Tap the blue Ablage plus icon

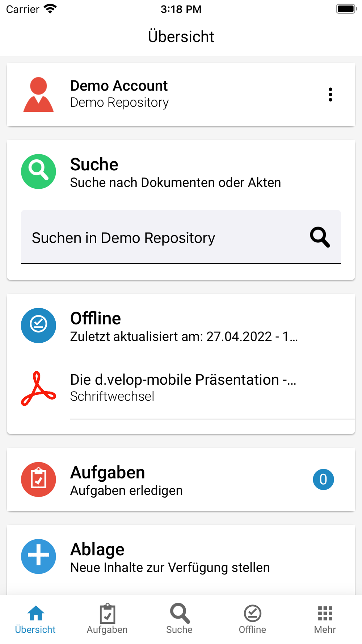coord(38,556)
